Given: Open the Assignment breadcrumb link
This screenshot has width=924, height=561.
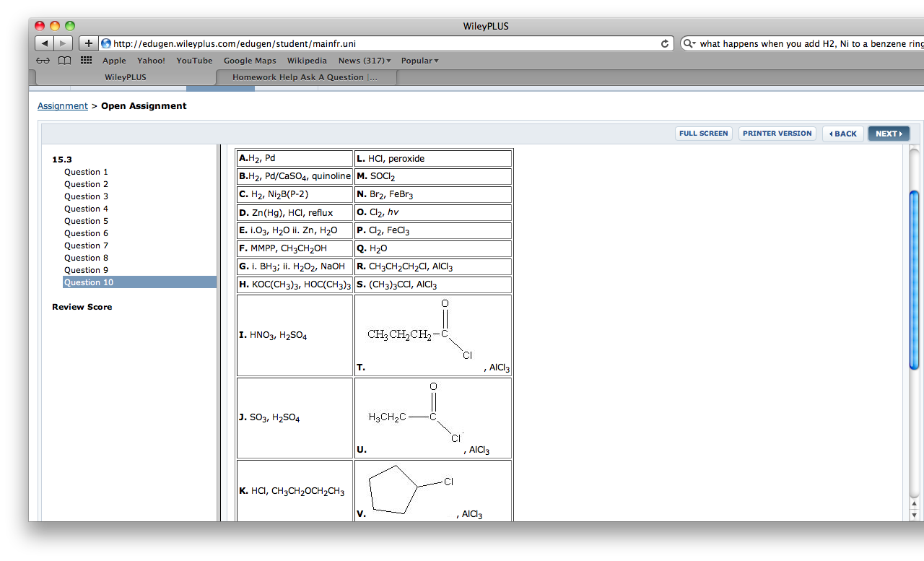Looking at the screenshot, I should click(62, 105).
